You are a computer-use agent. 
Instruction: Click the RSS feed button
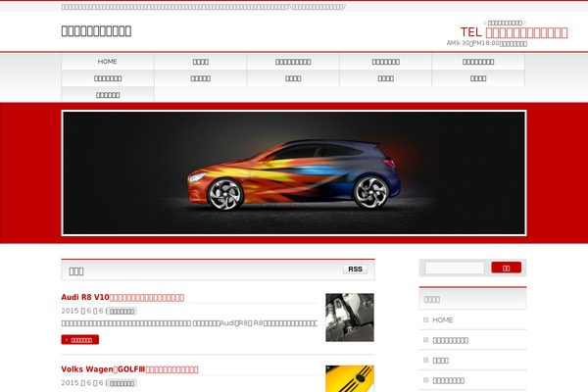[355, 269]
